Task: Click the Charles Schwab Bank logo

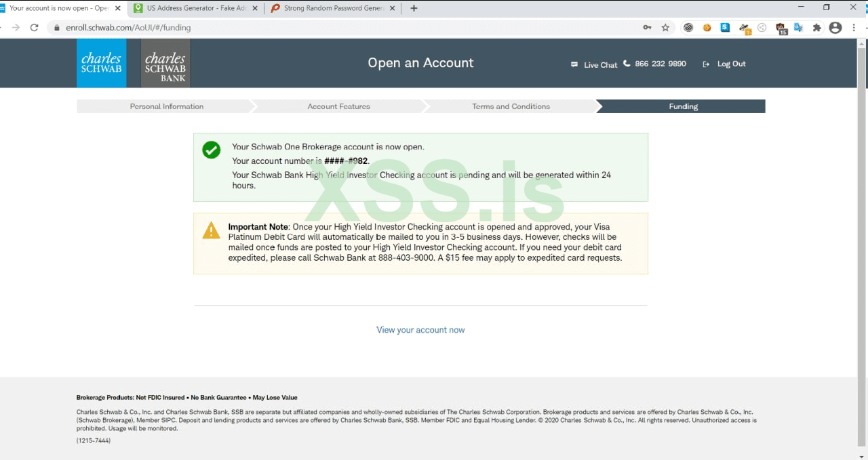Action: (165, 63)
